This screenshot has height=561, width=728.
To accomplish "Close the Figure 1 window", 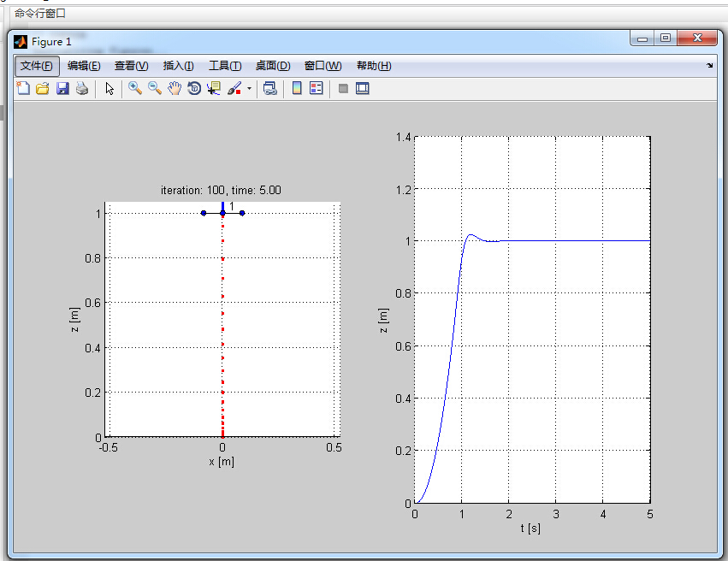I will [x=697, y=38].
